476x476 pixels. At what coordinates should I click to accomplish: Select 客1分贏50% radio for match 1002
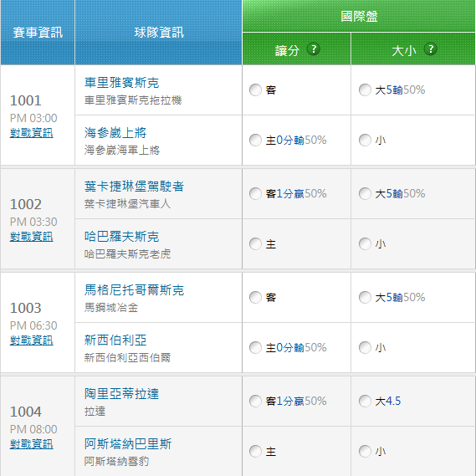pyautogui.click(x=255, y=193)
